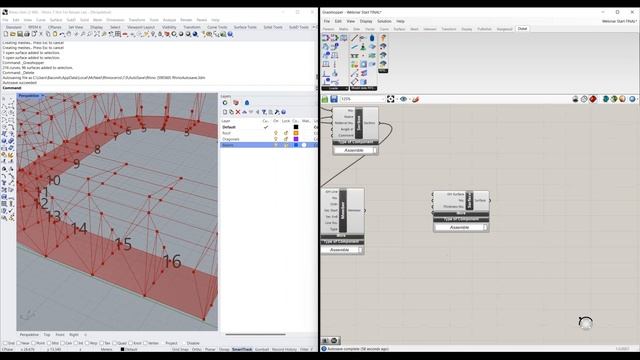Click the New file icon in Rhino toolbar
The width and height of the screenshot is (640, 360).
pyautogui.click(x=6, y=34)
